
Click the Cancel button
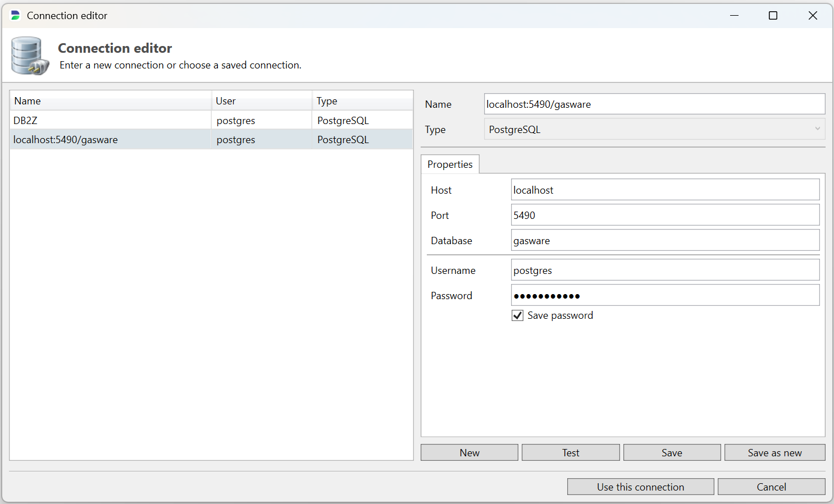(x=772, y=487)
